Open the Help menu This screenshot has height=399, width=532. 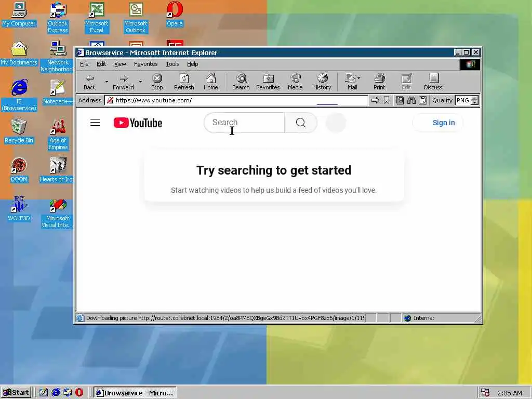pos(192,64)
